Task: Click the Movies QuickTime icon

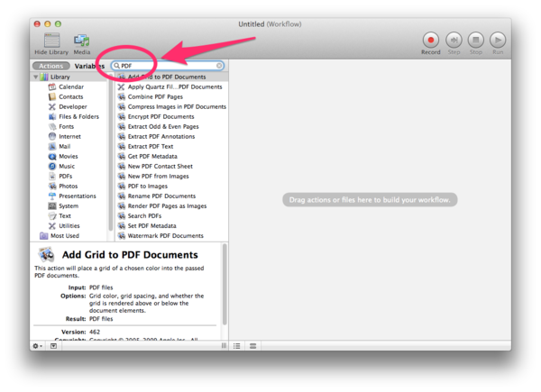Action: [x=52, y=157]
